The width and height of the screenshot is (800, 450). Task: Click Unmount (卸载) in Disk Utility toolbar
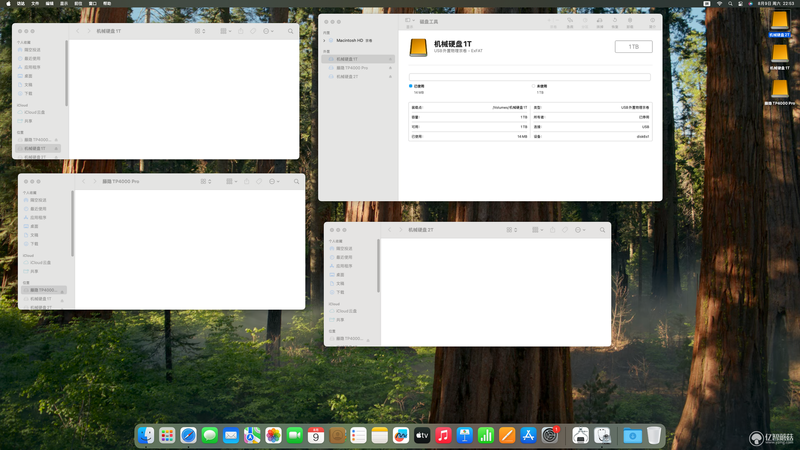[630, 22]
